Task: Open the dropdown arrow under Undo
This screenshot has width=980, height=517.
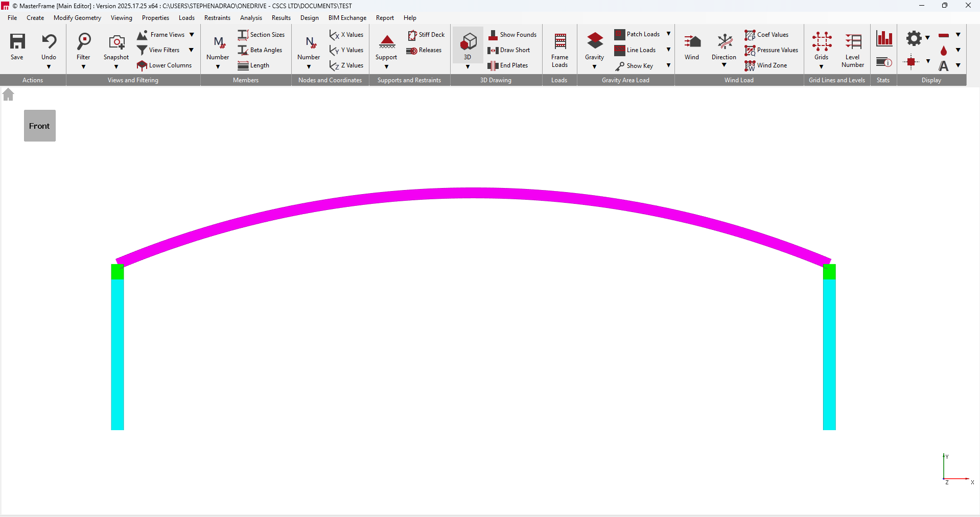Action: (49, 67)
